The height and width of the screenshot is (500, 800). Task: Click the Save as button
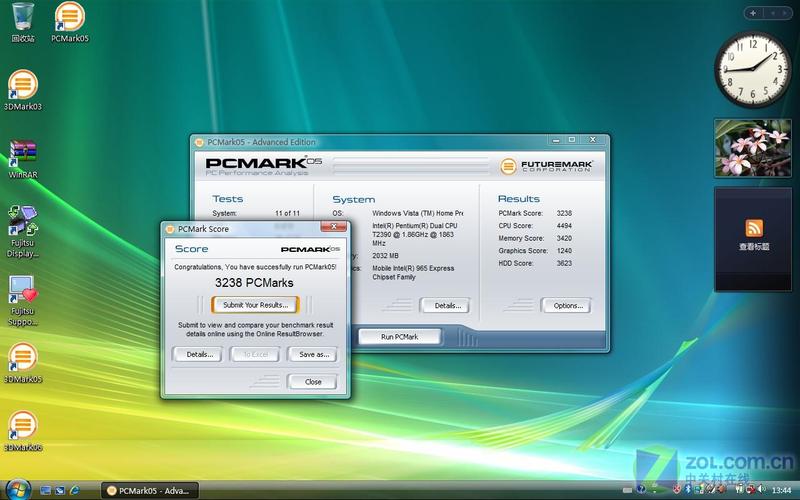313,354
